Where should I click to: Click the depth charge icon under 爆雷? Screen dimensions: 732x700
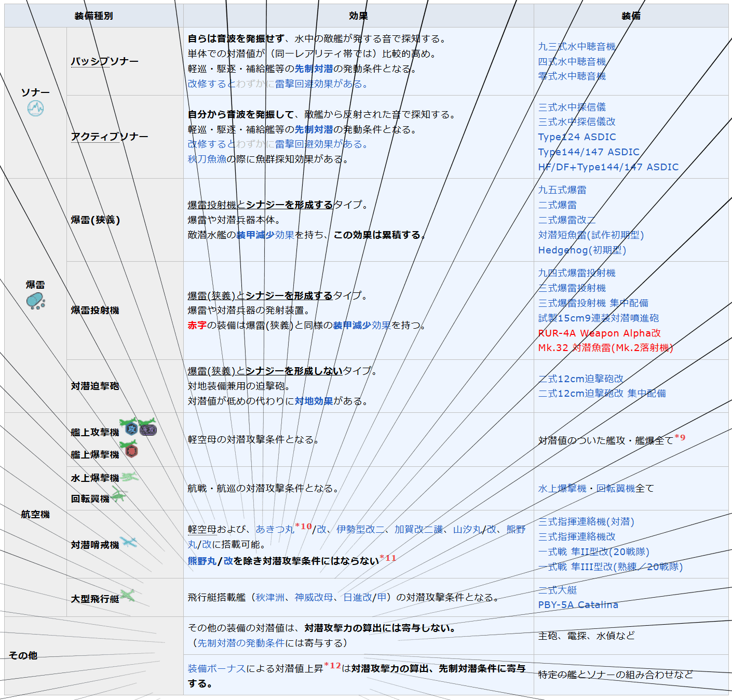pyautogui.click(x=35, y=301)
